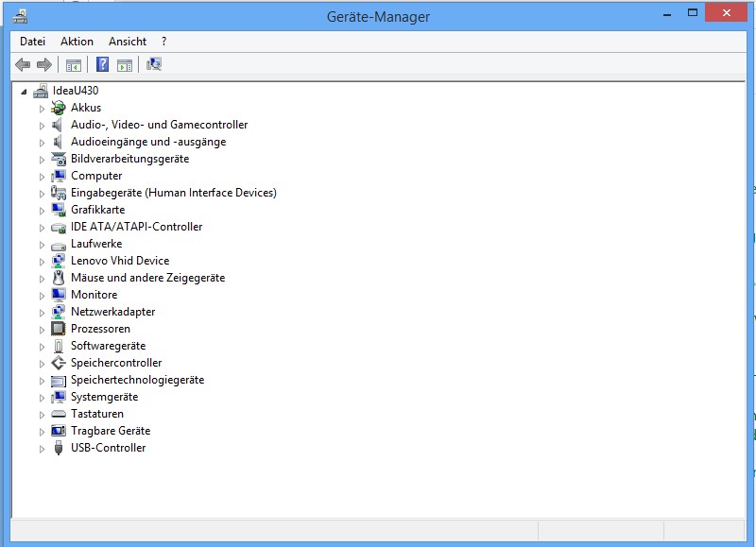Select the IDE ATA/ATAPI-Controller label
The height and width of the screenshot is (547, 756).
pos(136,227)
